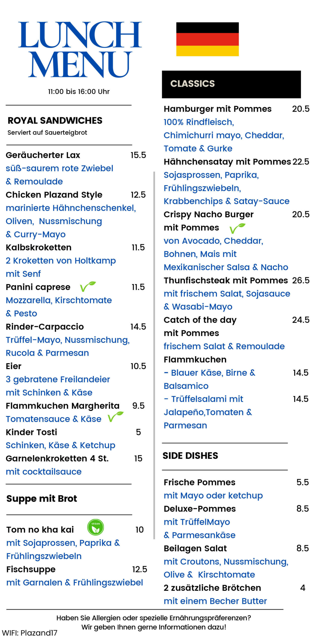Viewport: 316px width, 644px height.
Task: Choose Geräucherter Lax sandwich
Action: point(43,155)
